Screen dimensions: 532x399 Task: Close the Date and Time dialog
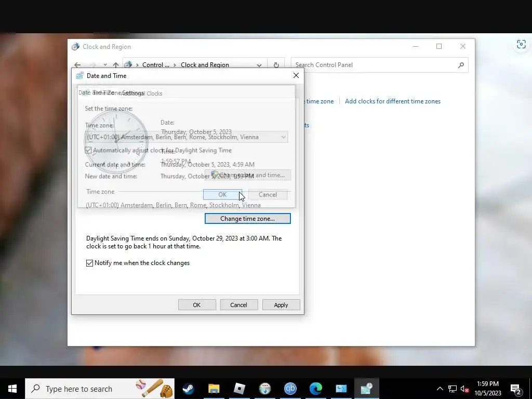[296, 75]
